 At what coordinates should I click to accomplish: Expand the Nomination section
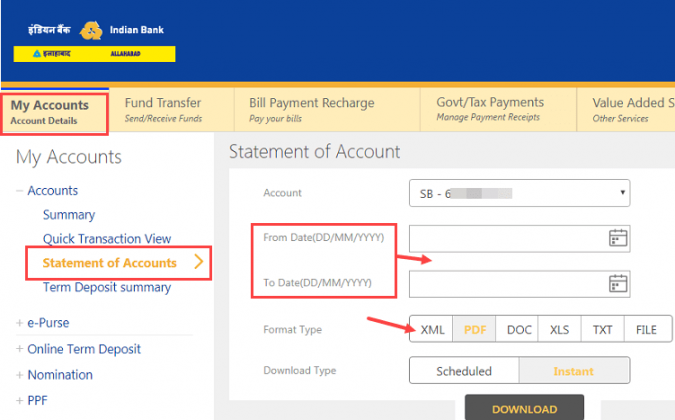click(x=19, y=375)
